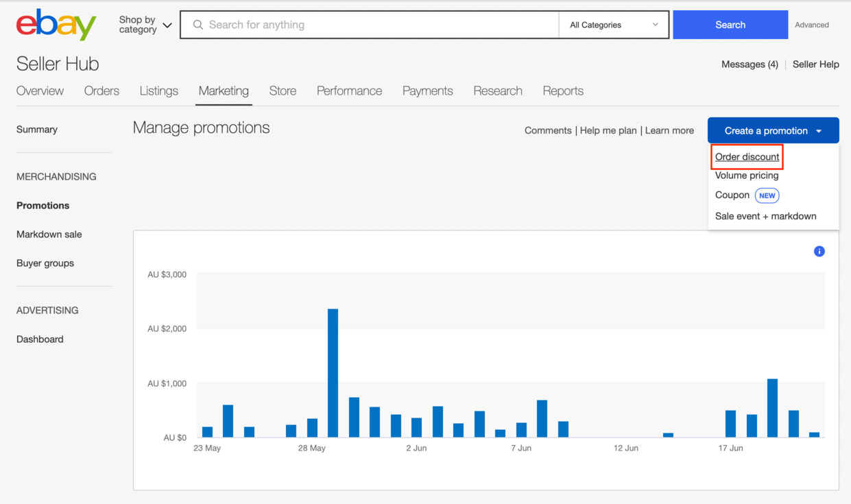Screen dimensions: 851x504
Task: Click the Seller Hub heading
Action: tap(58, 64)
